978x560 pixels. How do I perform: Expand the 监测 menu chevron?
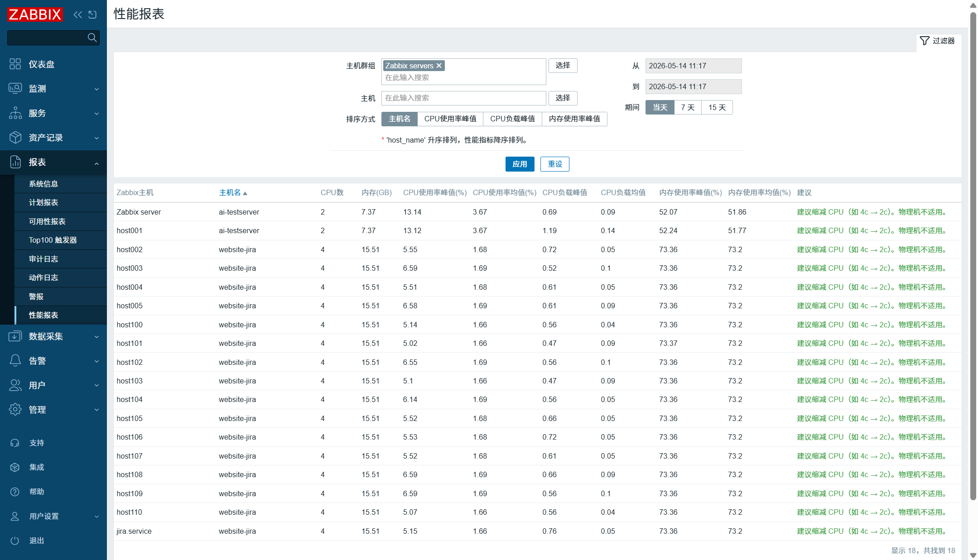[96, 89]
